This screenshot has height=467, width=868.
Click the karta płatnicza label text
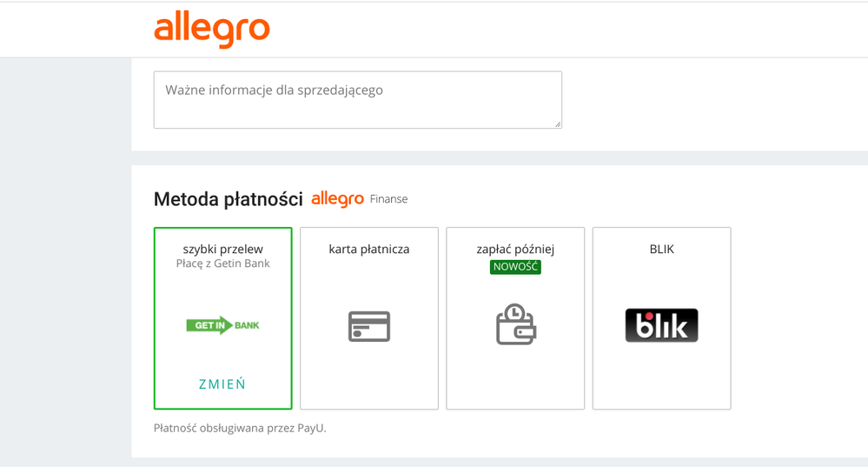tap(369, 250)
